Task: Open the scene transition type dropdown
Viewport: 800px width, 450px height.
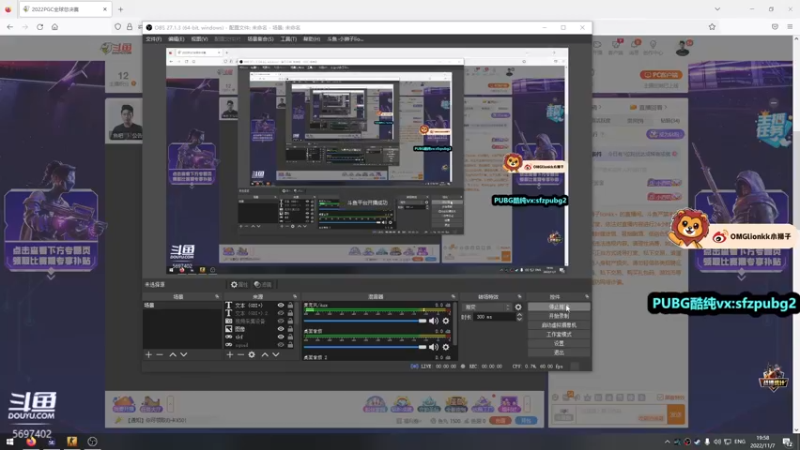Action: 487,307
